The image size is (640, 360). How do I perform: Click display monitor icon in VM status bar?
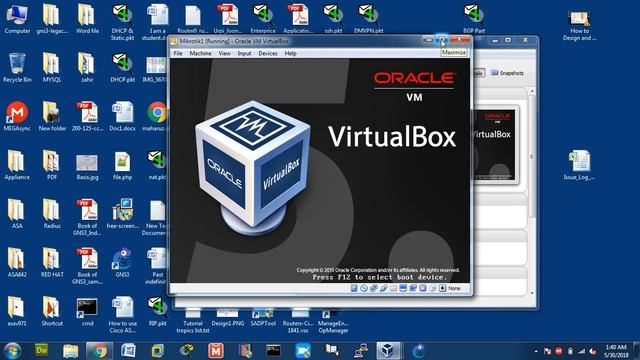(x=403, y=288)
